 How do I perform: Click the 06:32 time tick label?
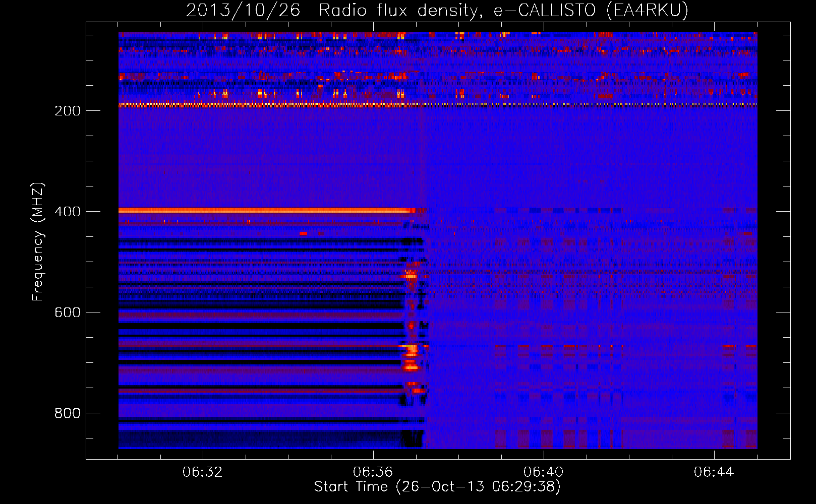[203, 472]
